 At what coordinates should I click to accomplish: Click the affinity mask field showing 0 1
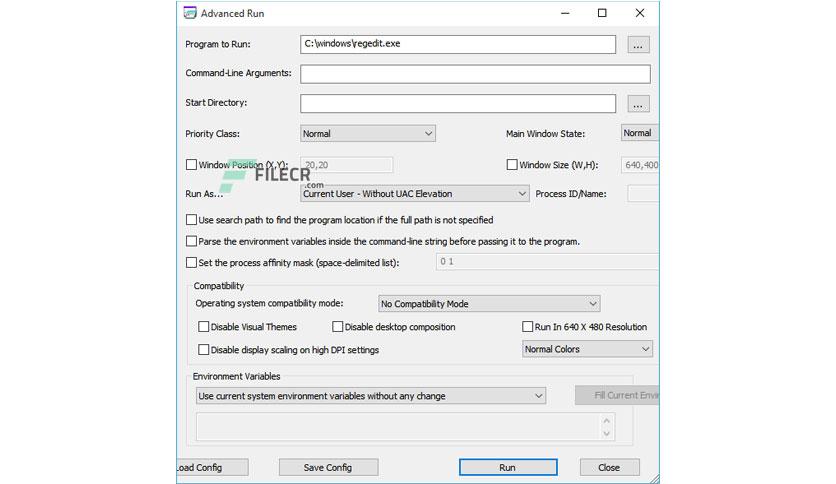547,262
